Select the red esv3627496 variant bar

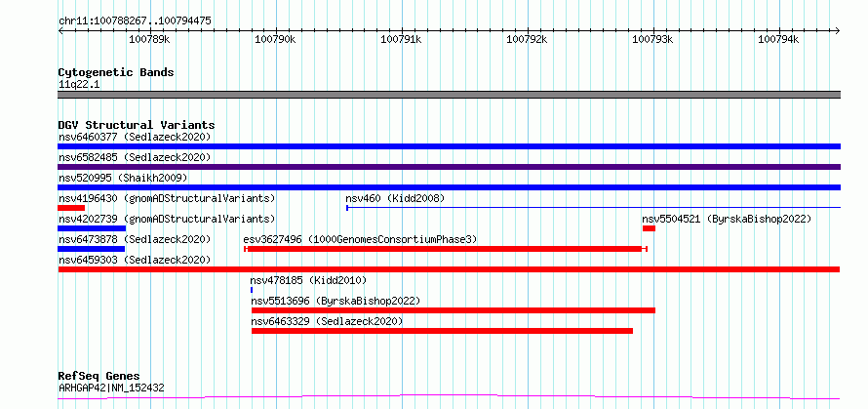[446, 249]
